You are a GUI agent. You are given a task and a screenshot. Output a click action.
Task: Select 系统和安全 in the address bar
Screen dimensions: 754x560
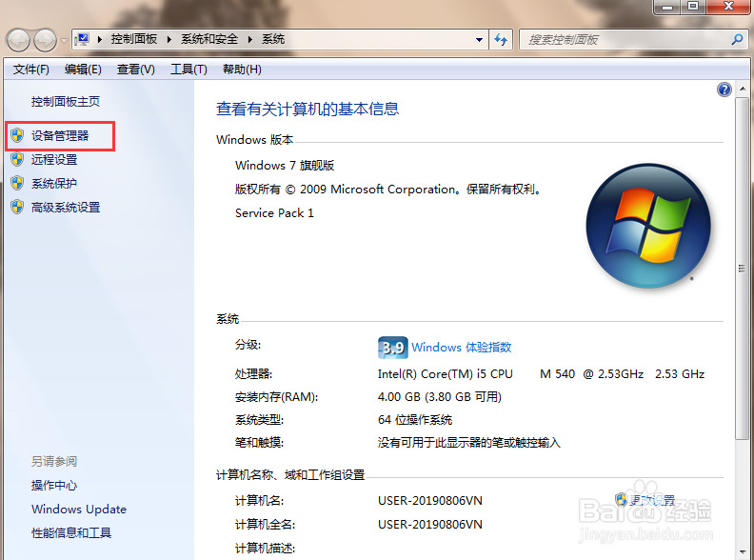point(209,39)
